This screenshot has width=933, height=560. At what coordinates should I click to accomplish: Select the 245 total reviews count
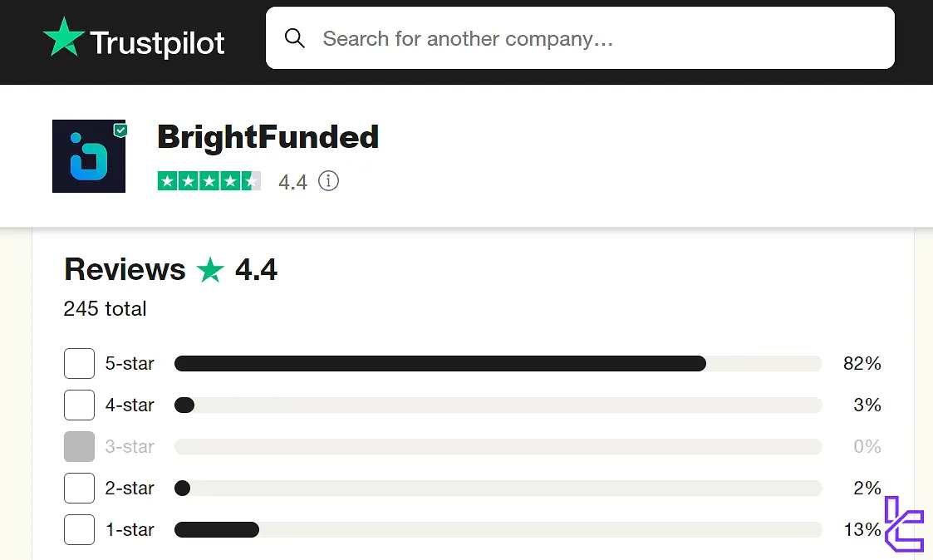105,308
